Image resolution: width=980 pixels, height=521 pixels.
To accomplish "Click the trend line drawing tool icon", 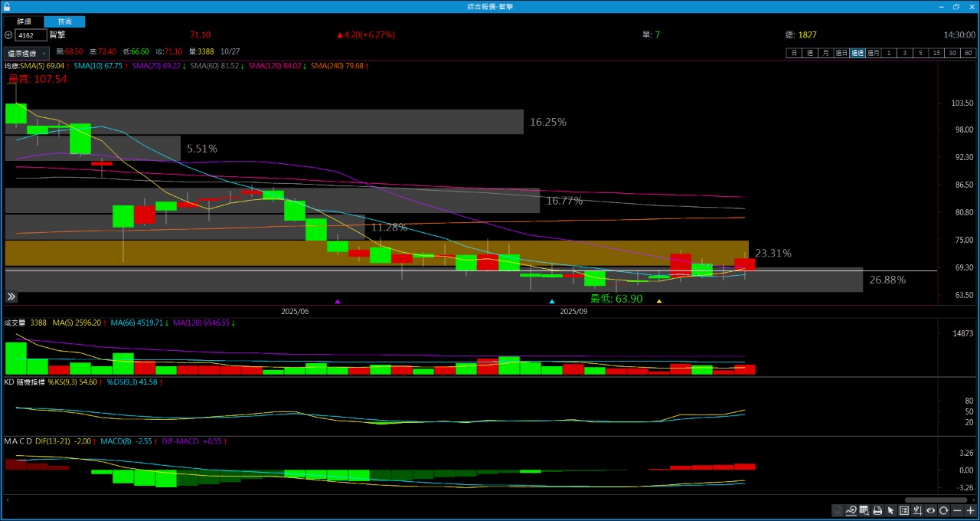I will (x=851, y=511).
